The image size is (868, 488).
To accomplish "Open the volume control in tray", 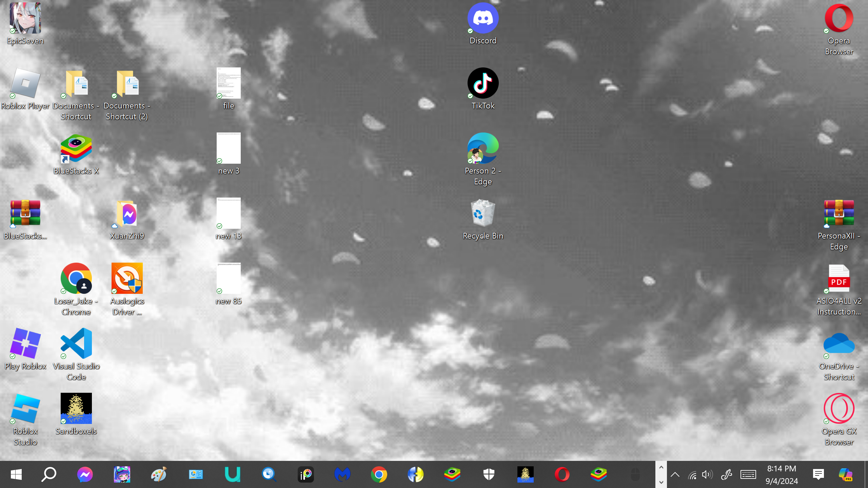I will tap(707, 474).
